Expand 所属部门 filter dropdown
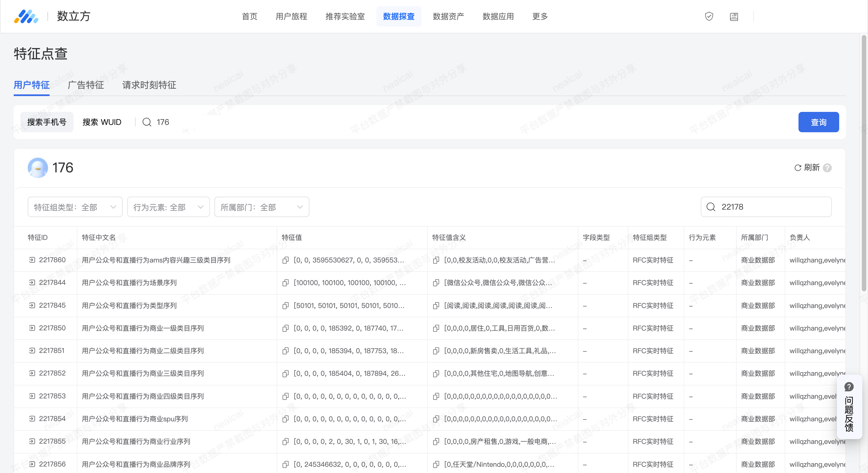868x473 pixels. 261,207
